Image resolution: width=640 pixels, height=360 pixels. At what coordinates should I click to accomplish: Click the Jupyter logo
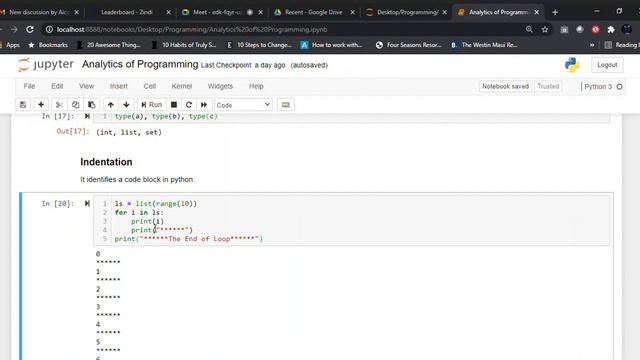[46, 64]
